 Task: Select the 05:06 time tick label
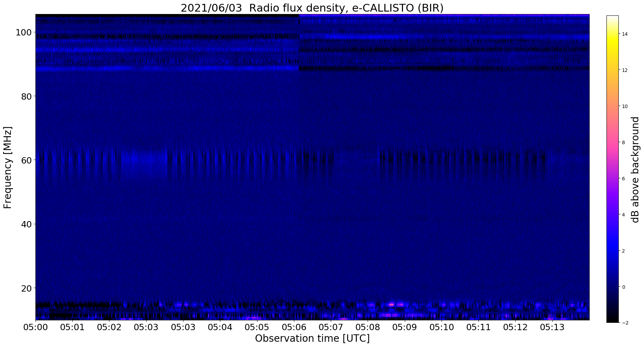294,328
